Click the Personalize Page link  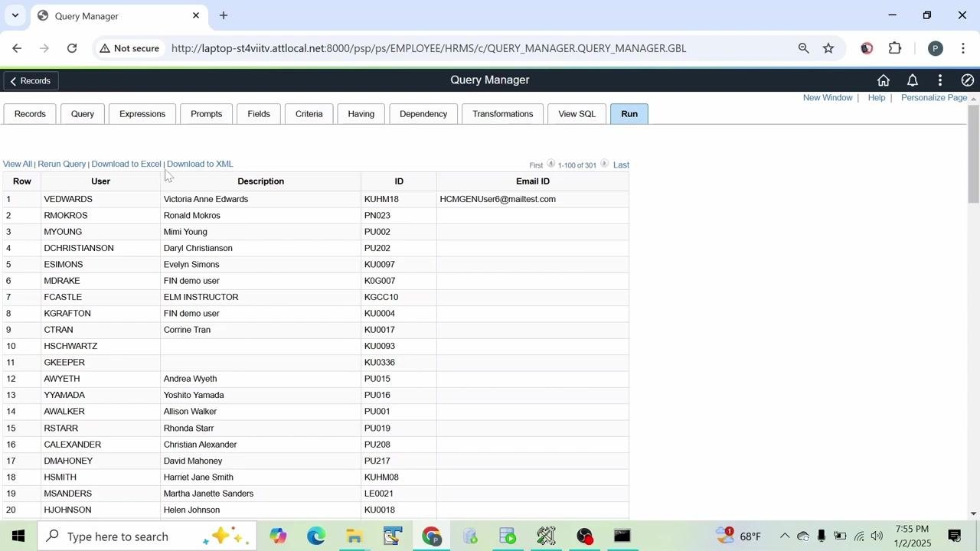click(934, 98)
